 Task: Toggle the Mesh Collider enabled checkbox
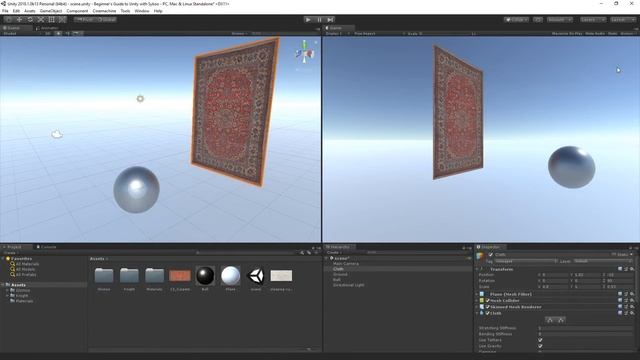pos(487,300)
